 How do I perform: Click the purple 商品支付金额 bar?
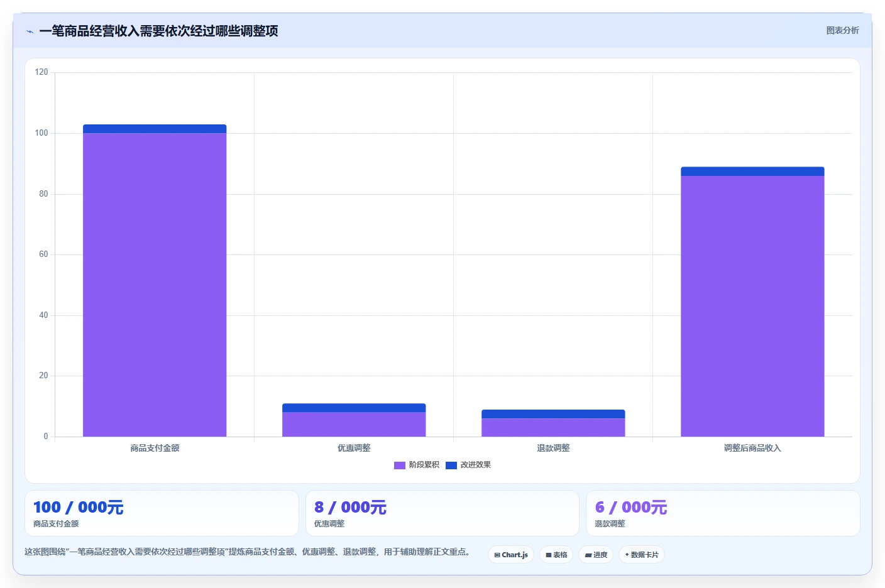(155, 285)
